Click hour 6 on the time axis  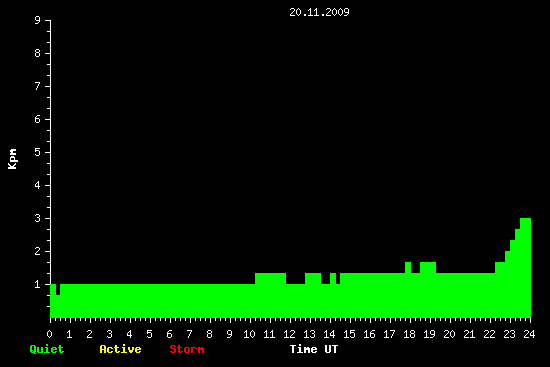pos(169,334)
